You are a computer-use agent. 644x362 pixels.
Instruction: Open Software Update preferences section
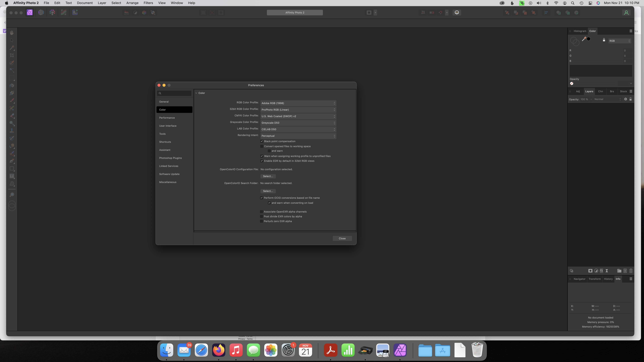click(x=174, y=174)
